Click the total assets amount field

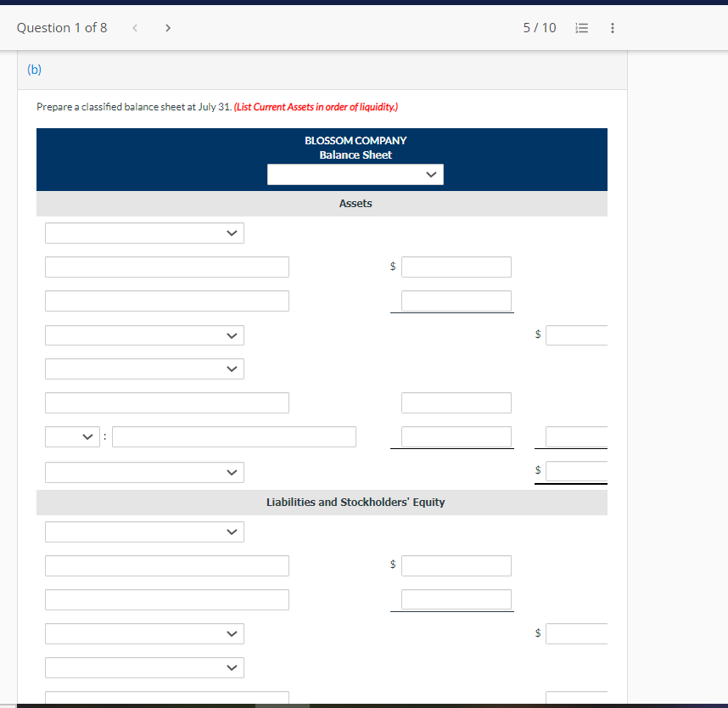tap(577, 471)
